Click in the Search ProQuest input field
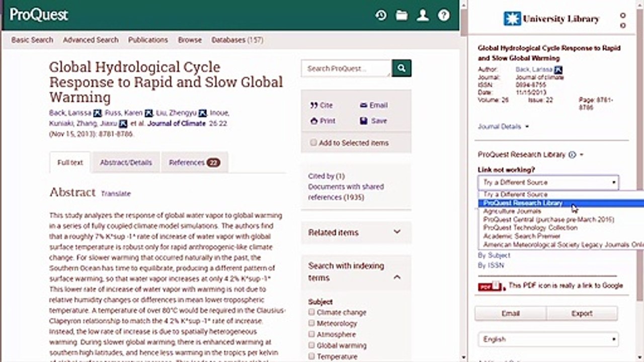 pos(346,68)
